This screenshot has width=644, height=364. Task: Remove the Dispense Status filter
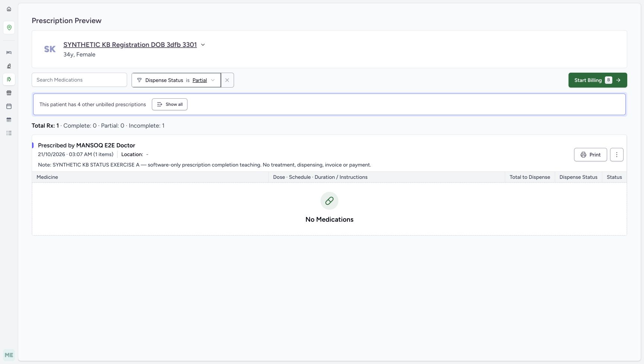coord(227,80)
